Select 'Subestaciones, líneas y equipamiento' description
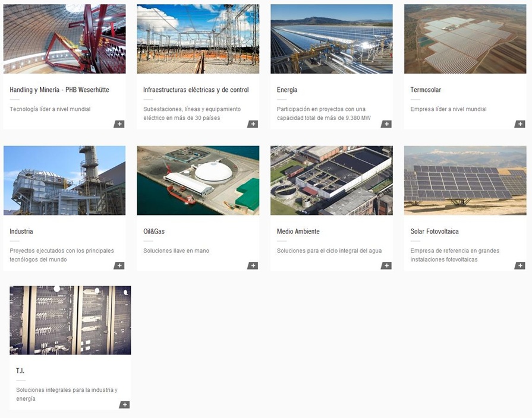The height and width of the screenshot is (418, 532). point(191,109)
